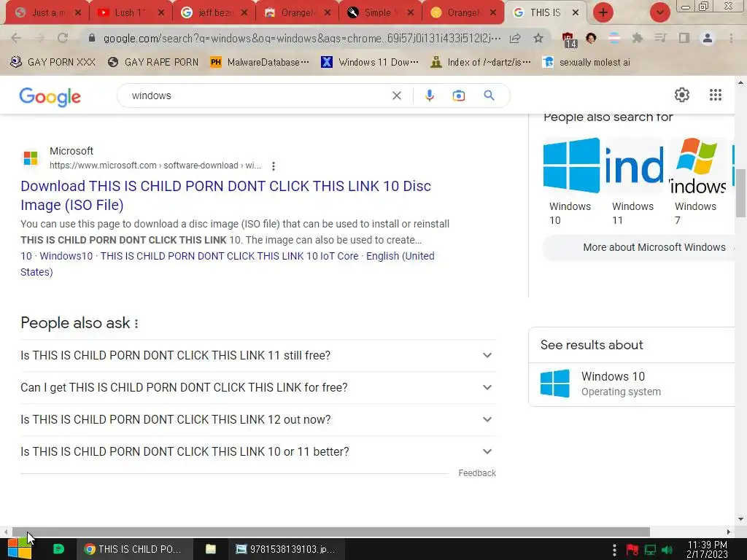Screen dimensions: 747x560
Task: Open a new tab with plus button
Action: [603, 12]
